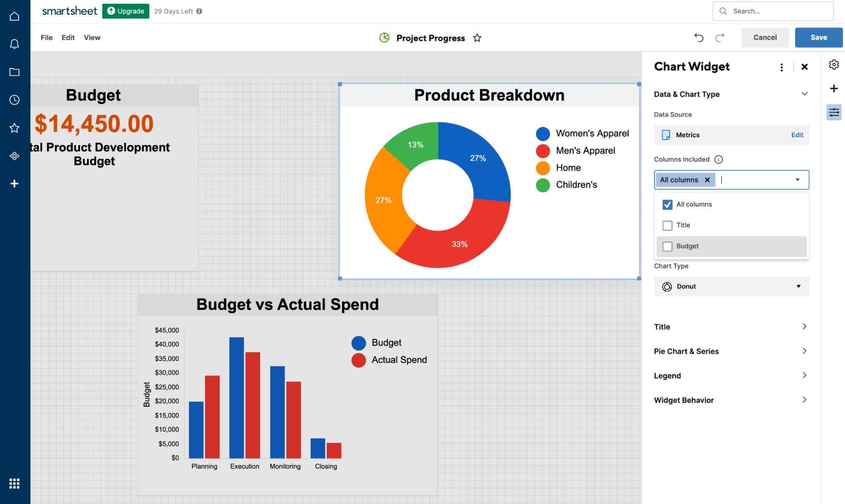Favorite Project Progress with star icon
Screen dimensions: 845x504
pyautogui.click(x=477, y=38)
